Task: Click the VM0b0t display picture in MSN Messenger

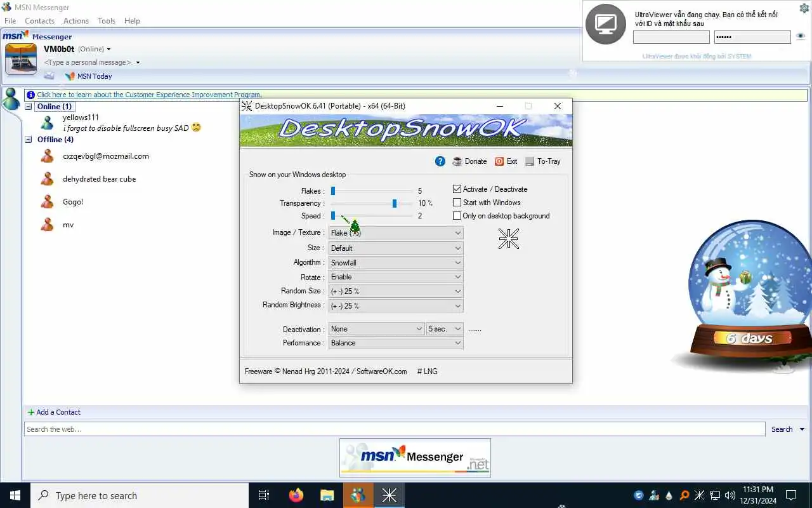Action: (21, 59)
